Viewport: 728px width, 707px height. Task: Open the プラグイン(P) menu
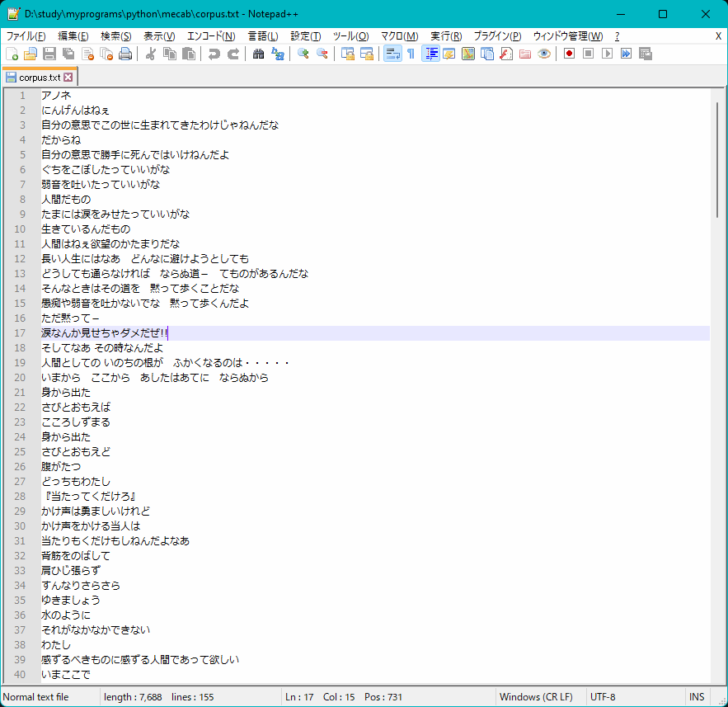click(x=497, y=36)
